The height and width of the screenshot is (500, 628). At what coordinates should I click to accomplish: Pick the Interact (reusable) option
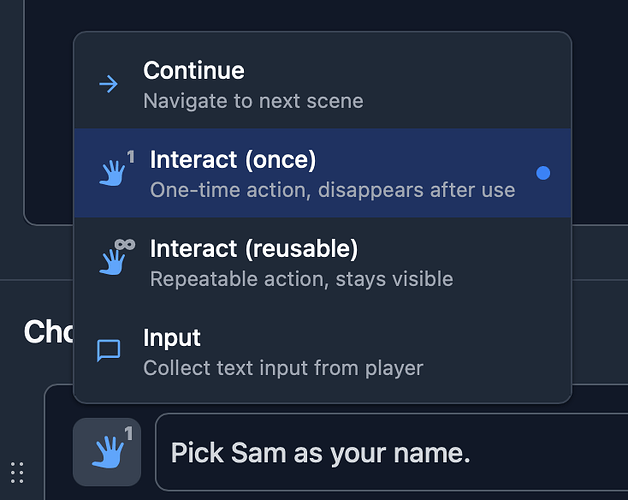pyautogui.click(x=321, y=261)
